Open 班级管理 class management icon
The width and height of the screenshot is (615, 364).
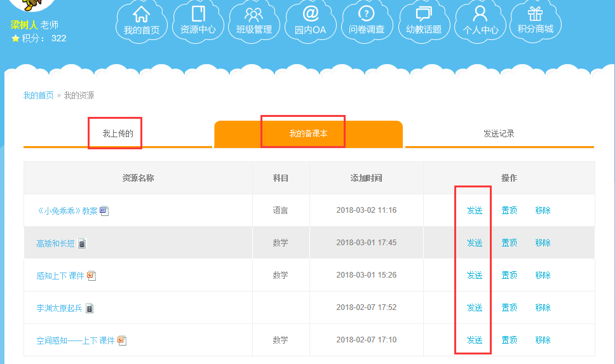(254, 22)
